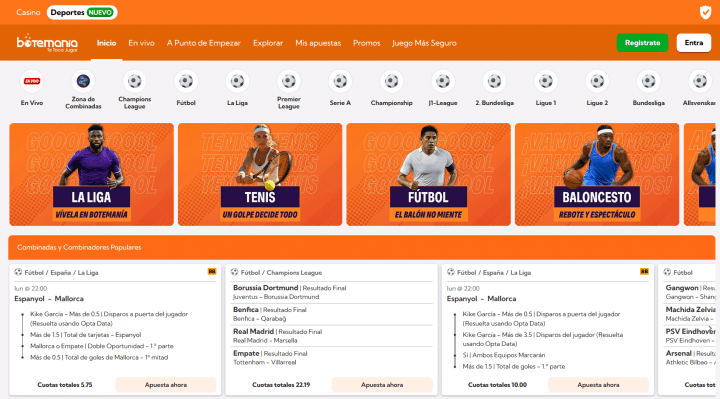The width and height of the screenshot is (720, 399).
Task: Click the green Regístrate button
Action: [642, 43]
